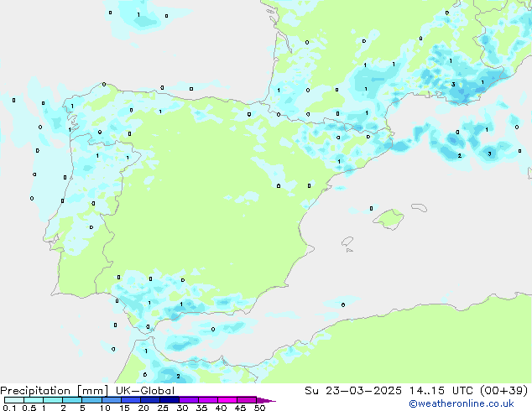532x411 pixels.
Task: Select the 45–50 mm magenta legend swatch
Action: pyautogui.click(x=247, y=400)
